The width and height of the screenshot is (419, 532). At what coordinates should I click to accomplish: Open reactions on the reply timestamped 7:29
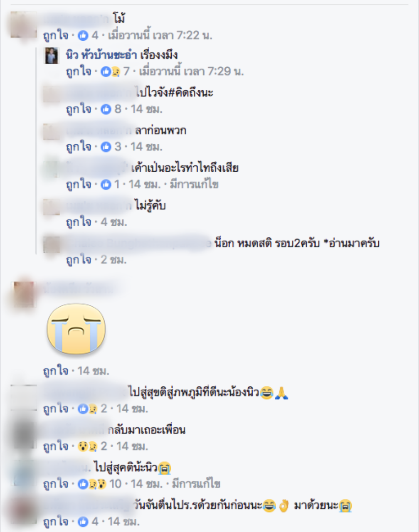pos(111,72)
